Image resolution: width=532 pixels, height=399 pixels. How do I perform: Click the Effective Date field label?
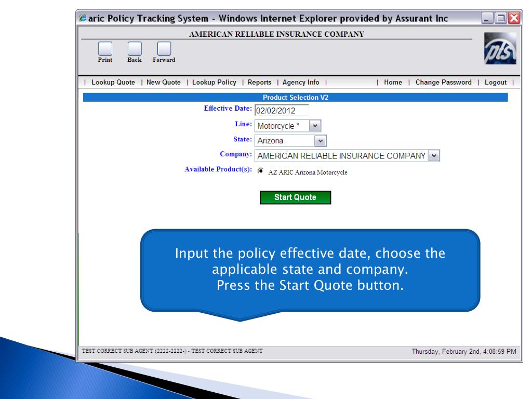228,108
